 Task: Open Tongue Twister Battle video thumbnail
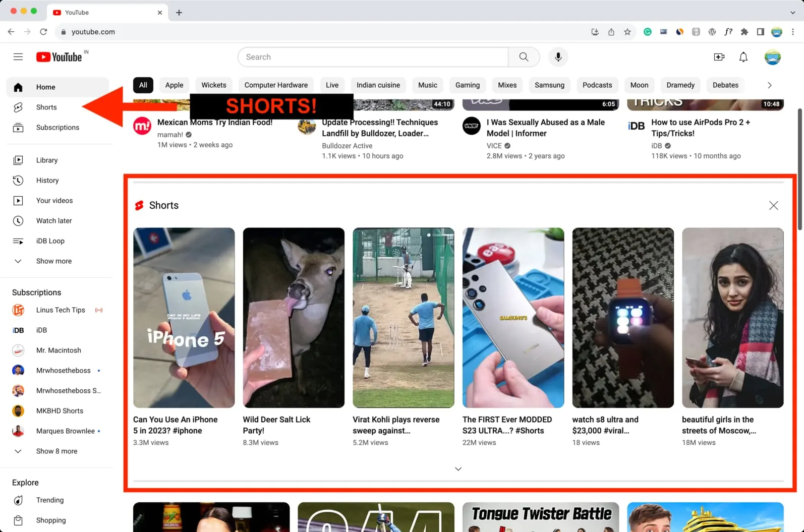541,517
